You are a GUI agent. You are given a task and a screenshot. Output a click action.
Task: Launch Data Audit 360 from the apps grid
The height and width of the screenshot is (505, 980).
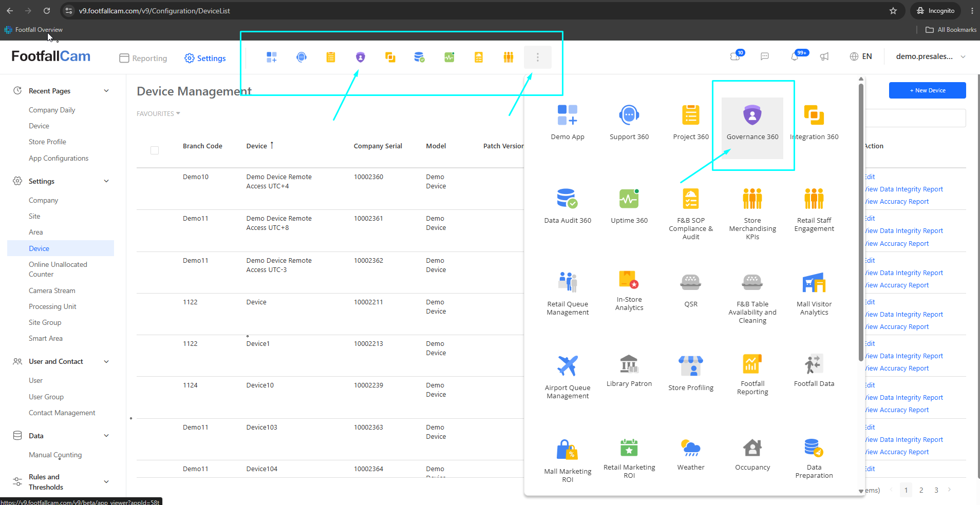[568, 206]
